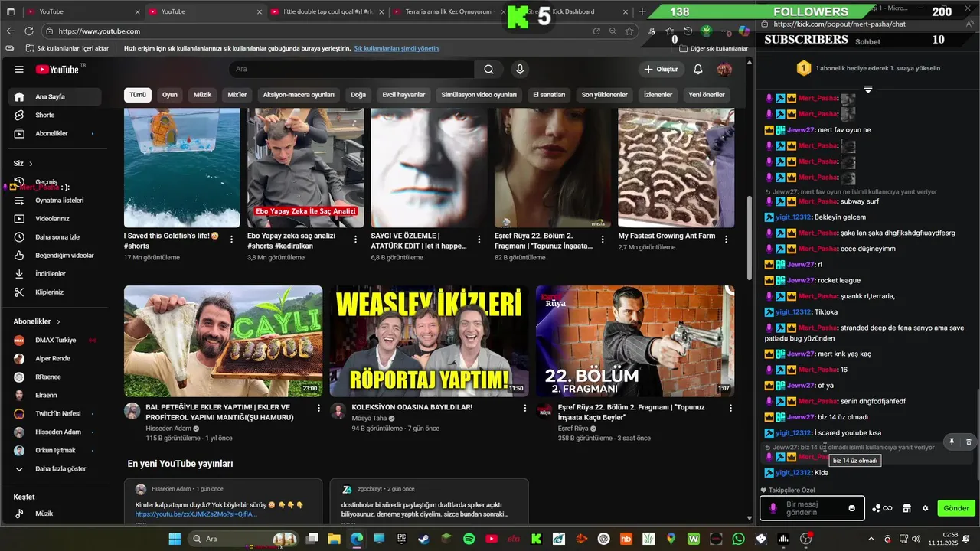This screenshot has width=980, height=551.
Task: Open Shorts in YouTube sidebar
Action: [55, 116]
